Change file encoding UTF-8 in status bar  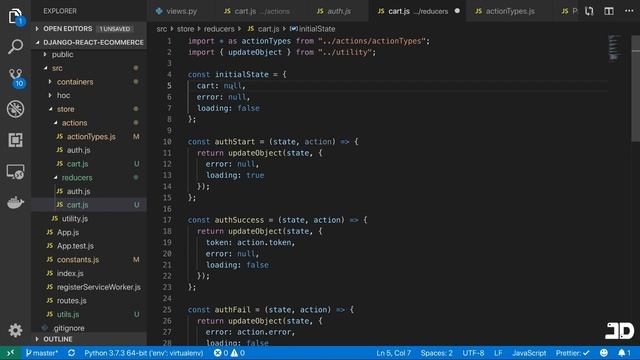[473, 353]
